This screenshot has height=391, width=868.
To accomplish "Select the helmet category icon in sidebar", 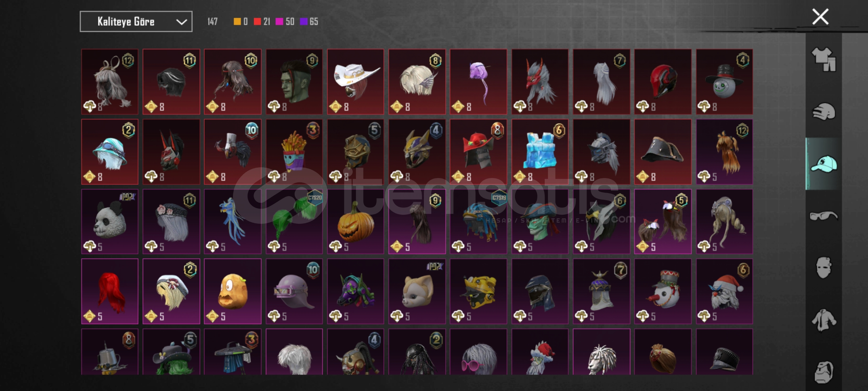I will [824, 112].
